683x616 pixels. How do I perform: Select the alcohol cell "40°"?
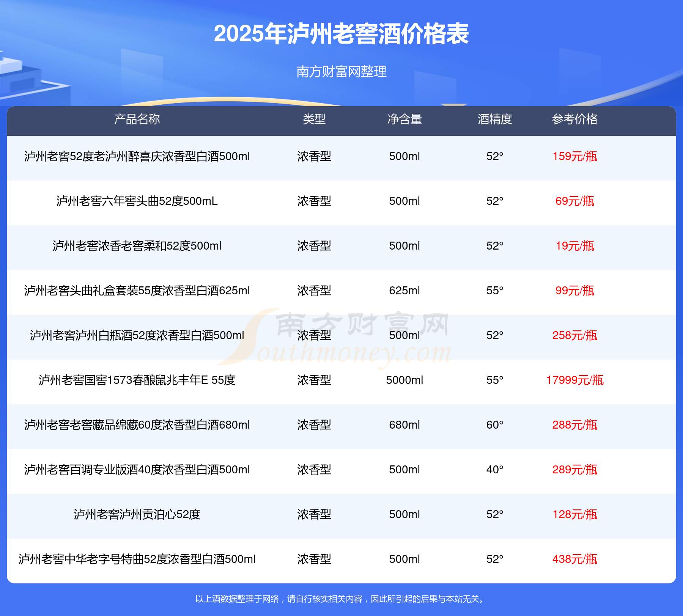[495, 470]
